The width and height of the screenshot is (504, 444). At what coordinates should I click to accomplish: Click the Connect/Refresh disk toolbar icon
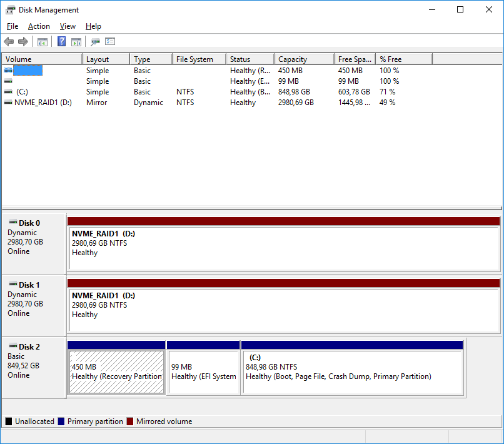(95, 42)
